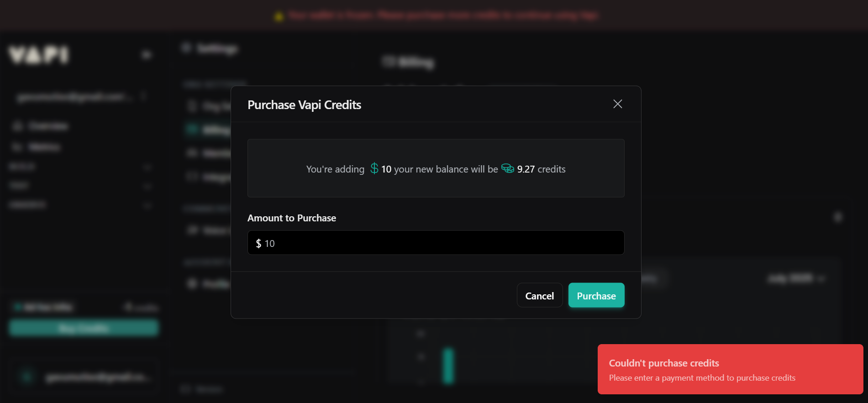Expand the Build section in the sidebar
Viewport: 868px width, 403px height.
pos(147,167)
